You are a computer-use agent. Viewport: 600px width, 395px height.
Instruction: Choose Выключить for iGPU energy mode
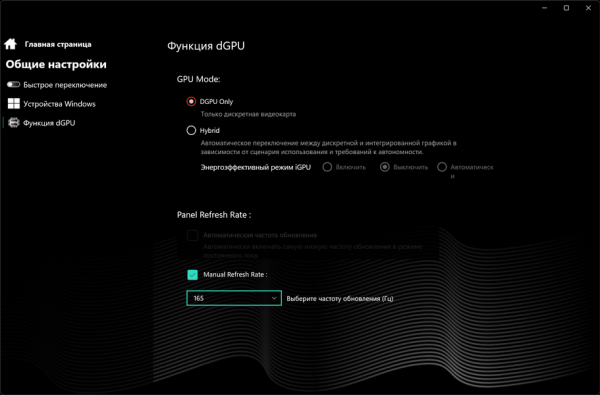click(x=385, y=167)
